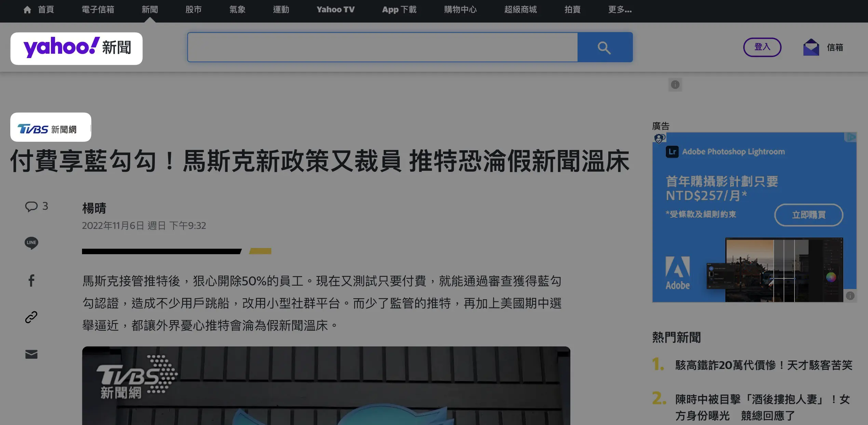
Task: Click the article image with TVBS watermark
Action: click(x=326, y=386)
